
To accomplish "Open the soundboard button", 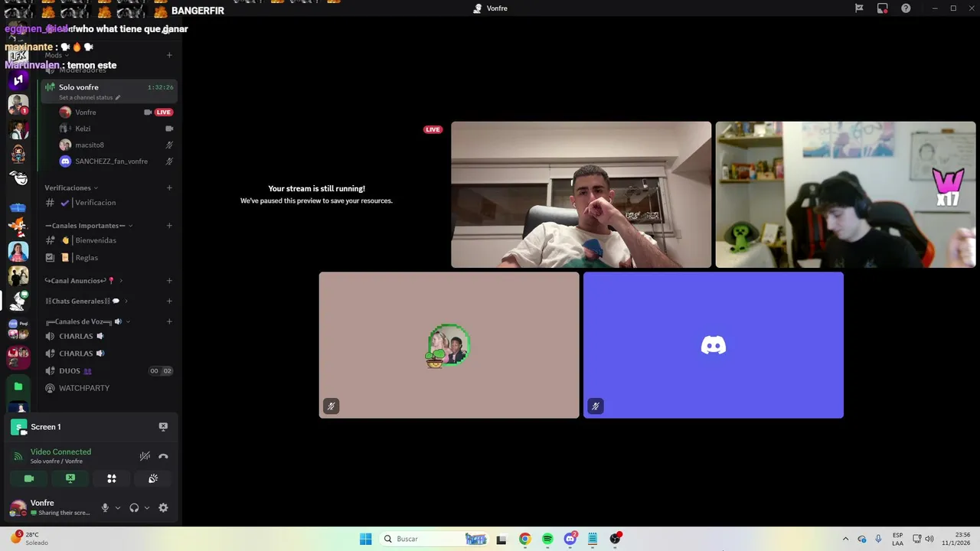I will [x=153, y=478].
